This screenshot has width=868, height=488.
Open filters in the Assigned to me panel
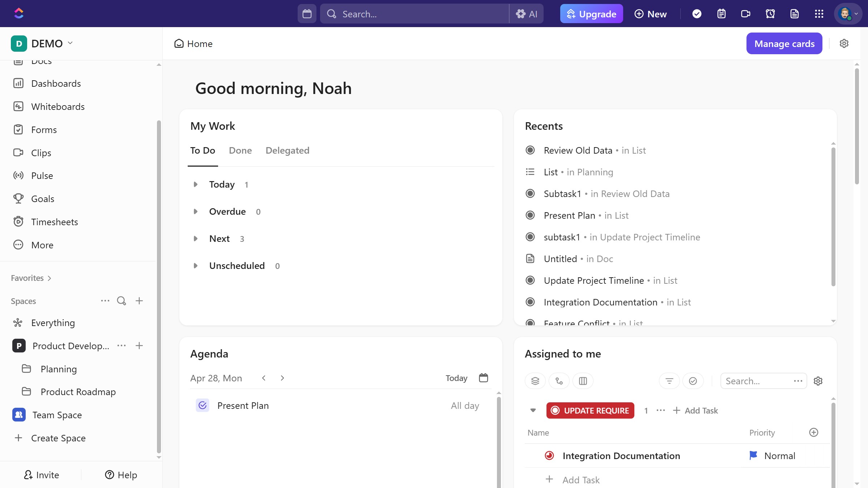point(669,381)
